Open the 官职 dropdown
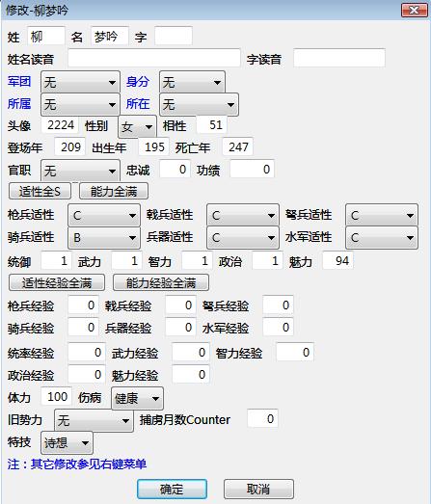The width and height of the screenshot is (431, 504). (x=80, y=171)
